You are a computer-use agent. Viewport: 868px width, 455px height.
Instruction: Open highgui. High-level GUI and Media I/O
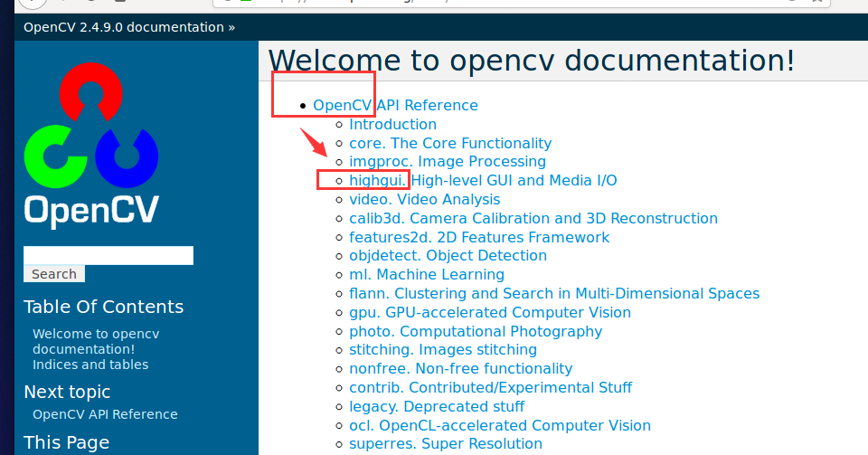click(483, 180)
